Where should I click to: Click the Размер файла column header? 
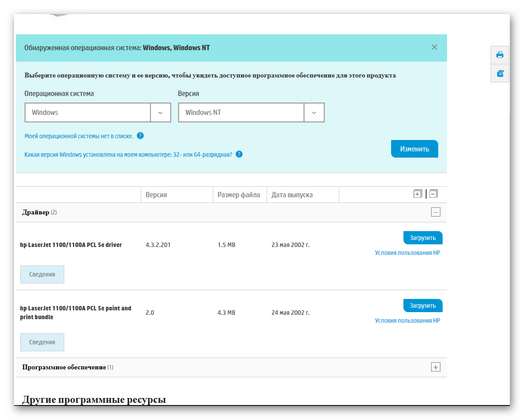[238, 195]
